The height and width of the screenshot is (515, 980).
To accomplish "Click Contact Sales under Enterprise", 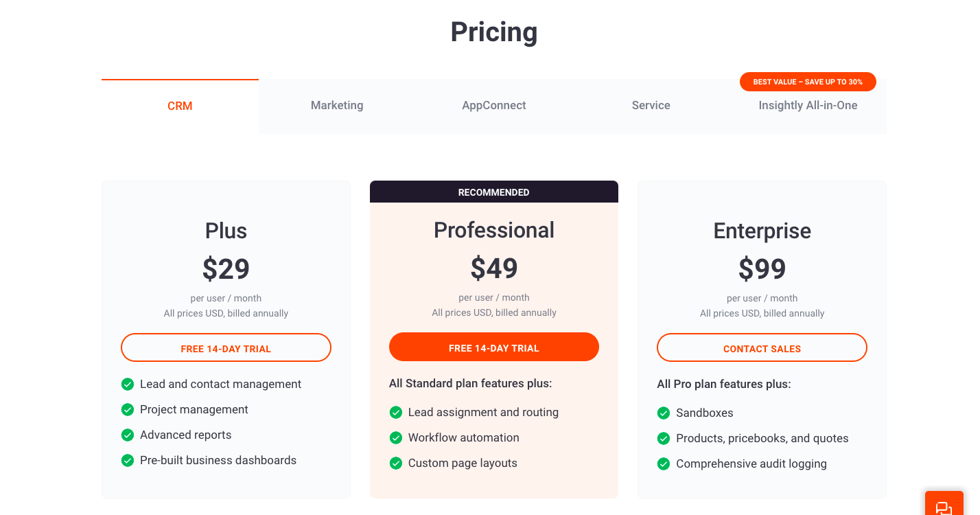I will coord(762,348).
